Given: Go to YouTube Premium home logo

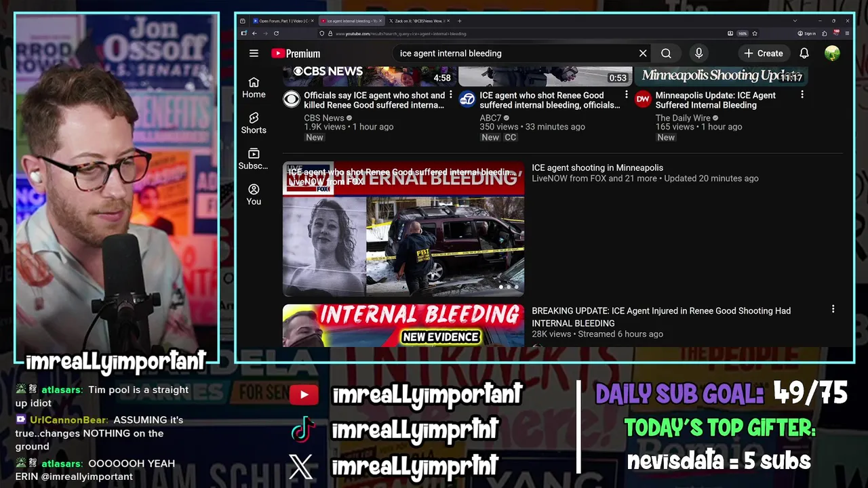Looking at the screenshot, I should [296, 54].
